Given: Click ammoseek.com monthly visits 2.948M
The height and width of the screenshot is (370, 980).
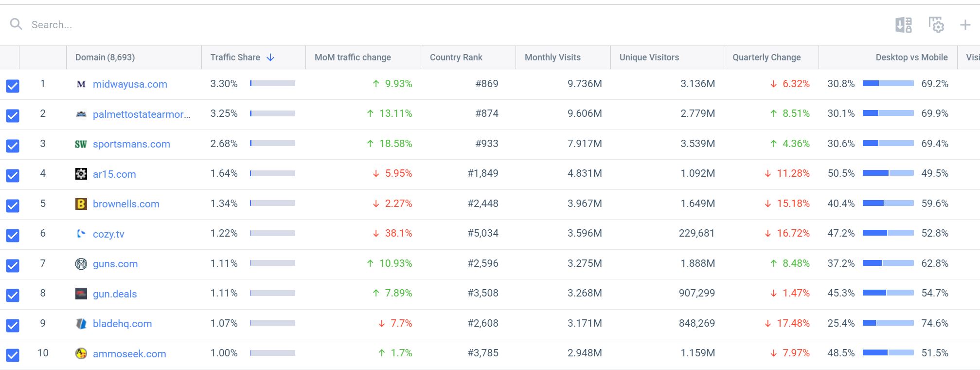Looking at the screenshot, I should tap(585, 353).
